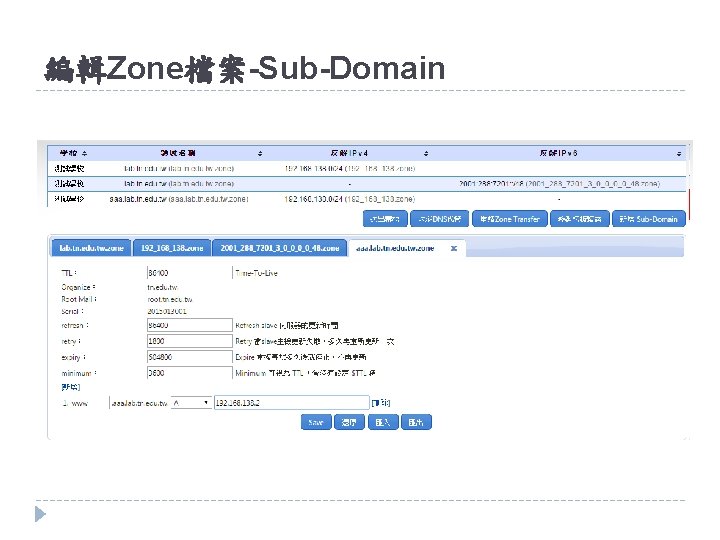Select the aaa.lab.tn.edu.tw (aaa.lab.tn.edu.tw.zone) row cell
Image resolution: width=720 pixels, height=540 pixels.
click(x=179, y=199)
